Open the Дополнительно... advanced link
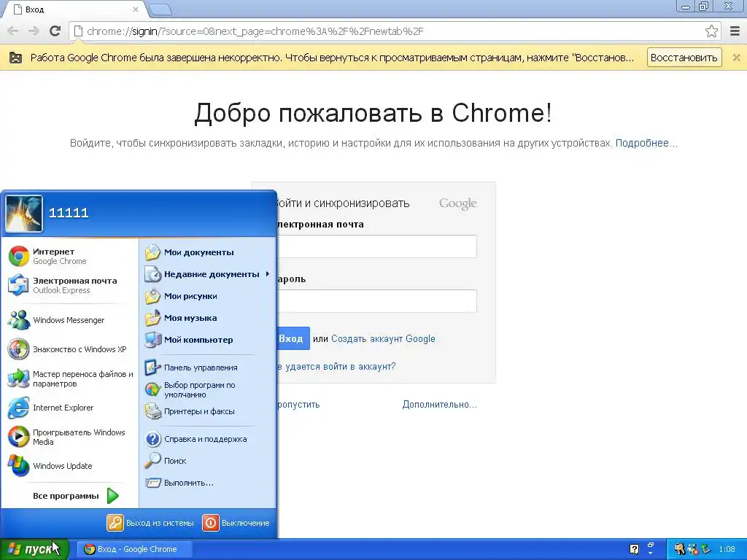 pyautogui.click(x=439, y=404)
